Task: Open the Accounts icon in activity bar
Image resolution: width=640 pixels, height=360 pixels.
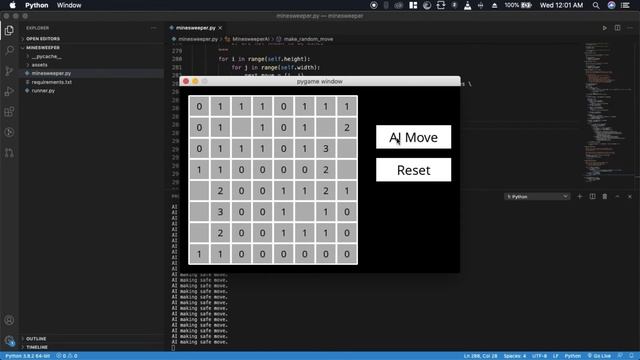Action: (9, 320)
